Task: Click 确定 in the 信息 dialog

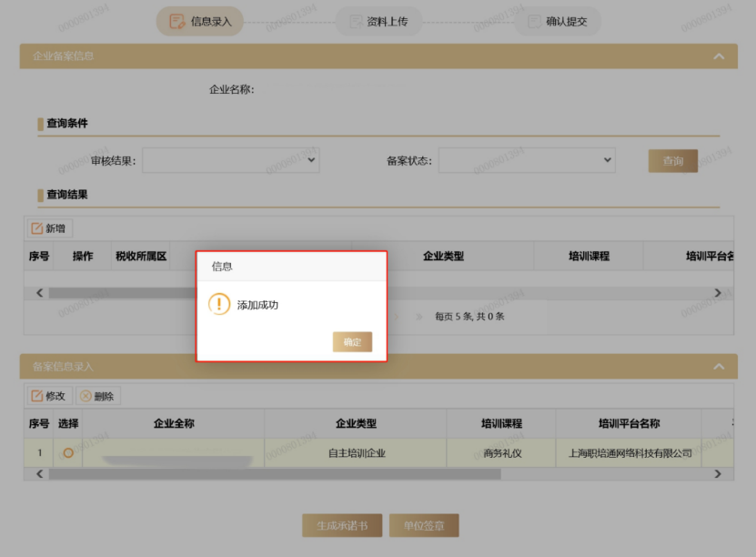Action: click(x=352, y=342)
